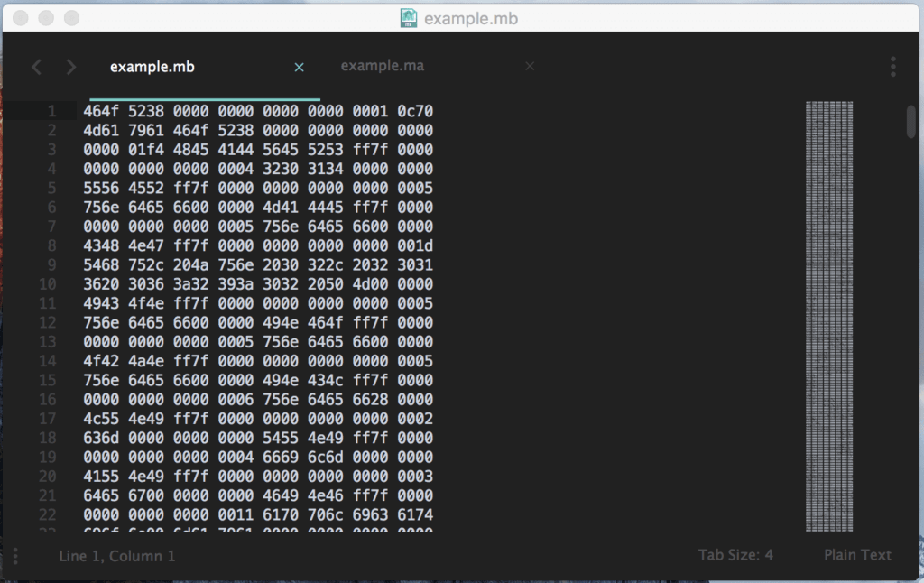Go back with the left arrow
This screenshot has width=924, height=583.
(x=36, y=67)
